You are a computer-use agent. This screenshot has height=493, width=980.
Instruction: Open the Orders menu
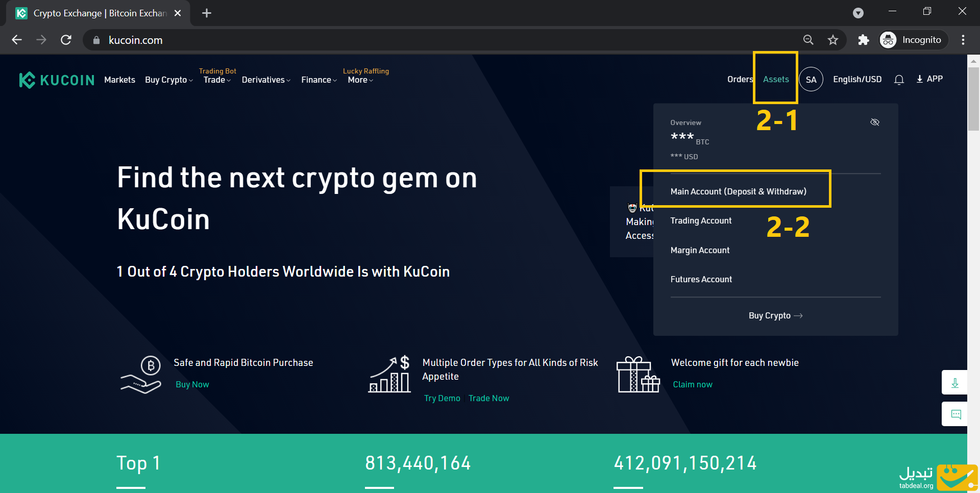pos(740,80)
